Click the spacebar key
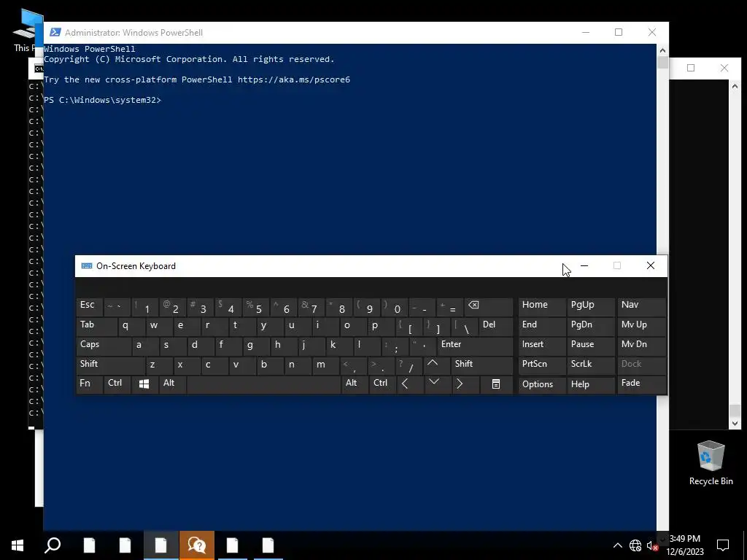Image resolution: width=747 pixels, height=560 pixels. (x=263, y=384)
